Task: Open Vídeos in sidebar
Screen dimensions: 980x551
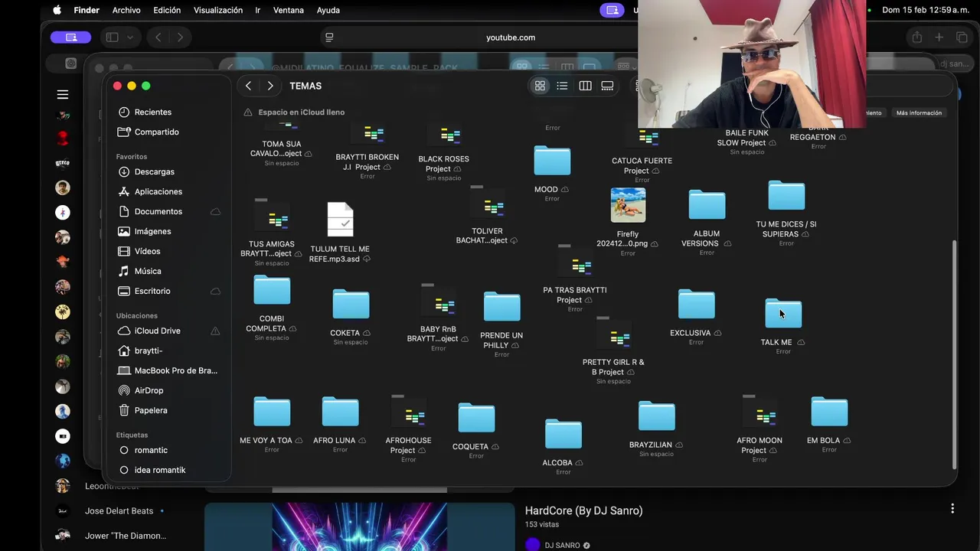Action: click(x=148, y=251)
